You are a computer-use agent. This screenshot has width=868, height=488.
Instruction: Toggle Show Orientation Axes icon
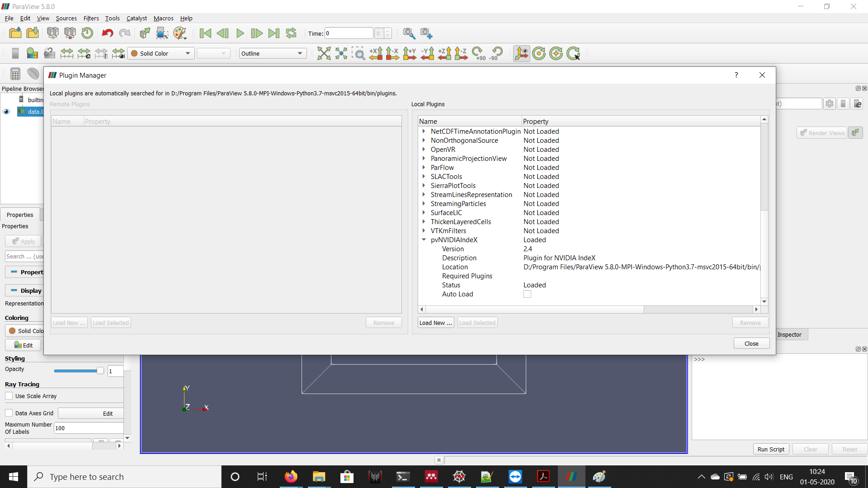(521, 53)
